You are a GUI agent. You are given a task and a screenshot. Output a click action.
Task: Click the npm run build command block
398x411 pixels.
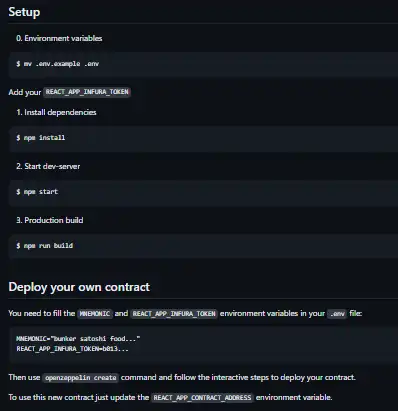point(203,247)
